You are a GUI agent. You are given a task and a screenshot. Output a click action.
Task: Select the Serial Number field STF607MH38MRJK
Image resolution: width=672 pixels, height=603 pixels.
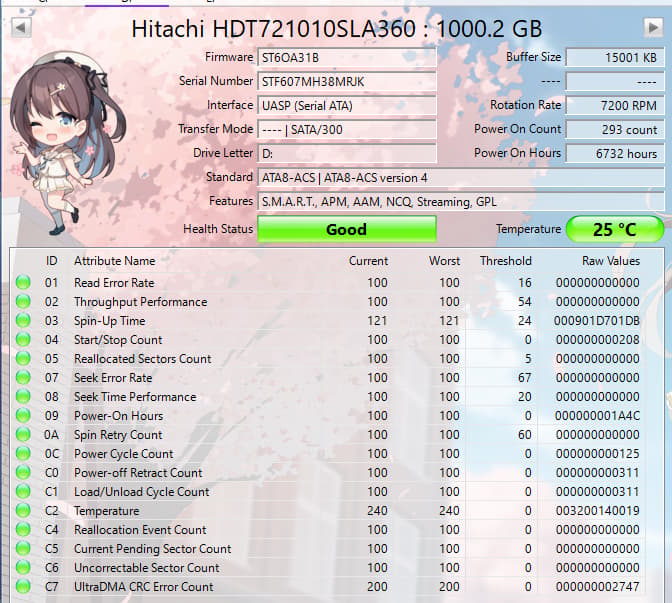point(347,82)
